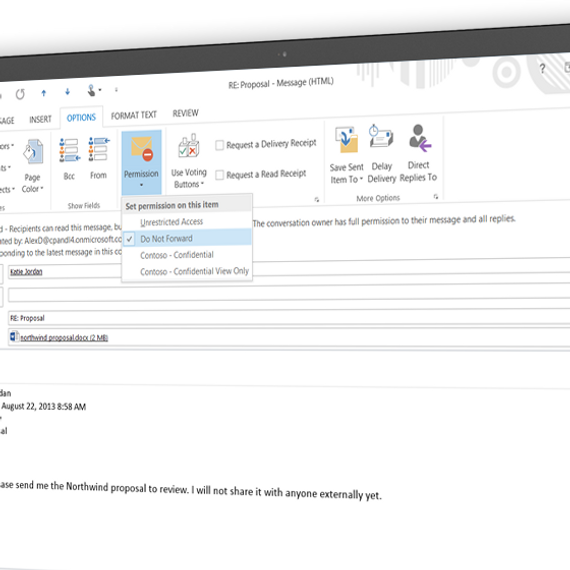Enable Request a Read Receipt
Viewport: 570px width, 570px height.
click(261, 174)
